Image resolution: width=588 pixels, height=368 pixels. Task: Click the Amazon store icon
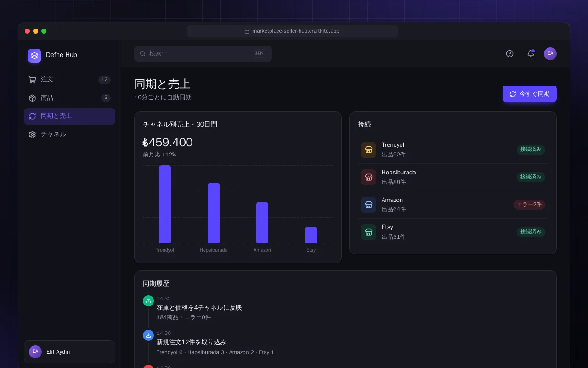(x=368, y=205)
